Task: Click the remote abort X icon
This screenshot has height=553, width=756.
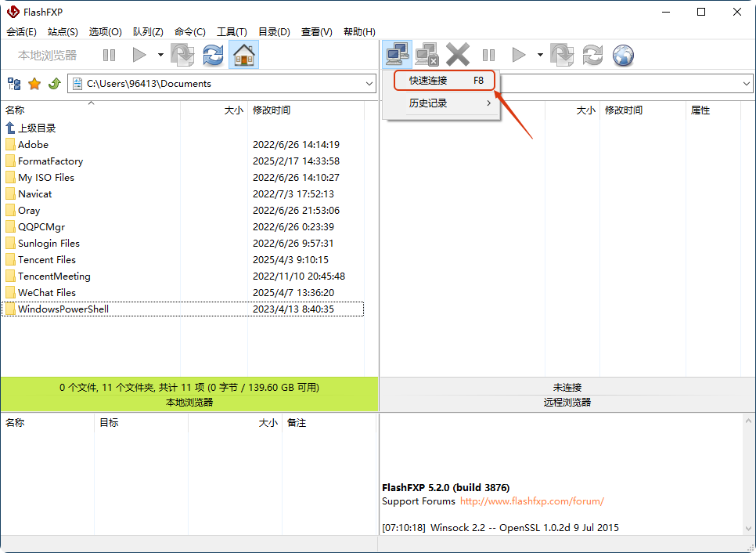Action: 458,54
